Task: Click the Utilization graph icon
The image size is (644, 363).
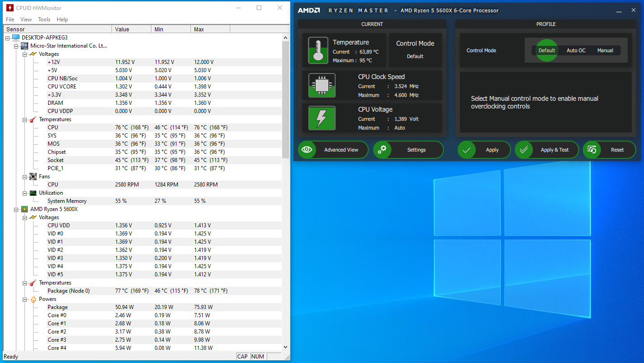Action: 33,193
